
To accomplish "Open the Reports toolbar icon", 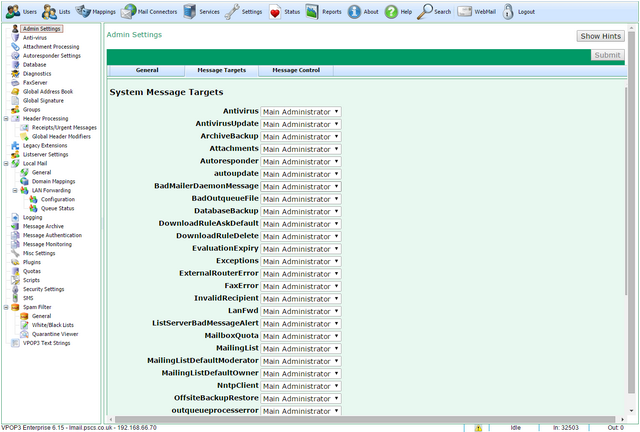I will click(x=314, y=12).
